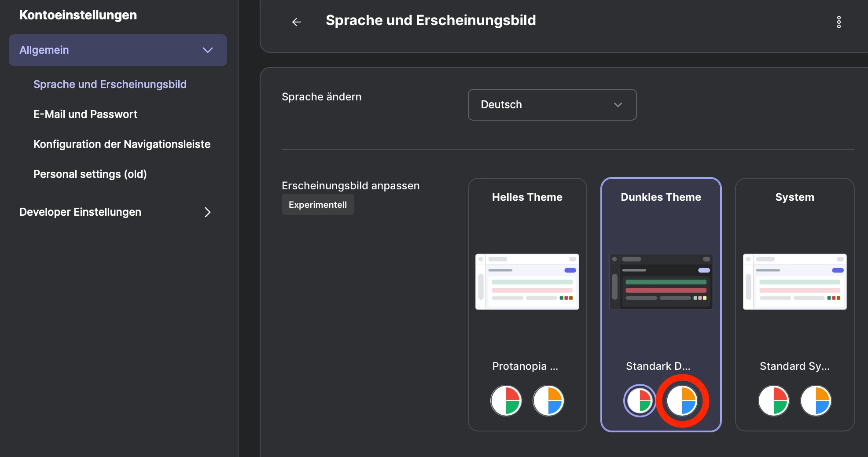
Task: Open the three-dot options menu
Action: click(839, 22)
